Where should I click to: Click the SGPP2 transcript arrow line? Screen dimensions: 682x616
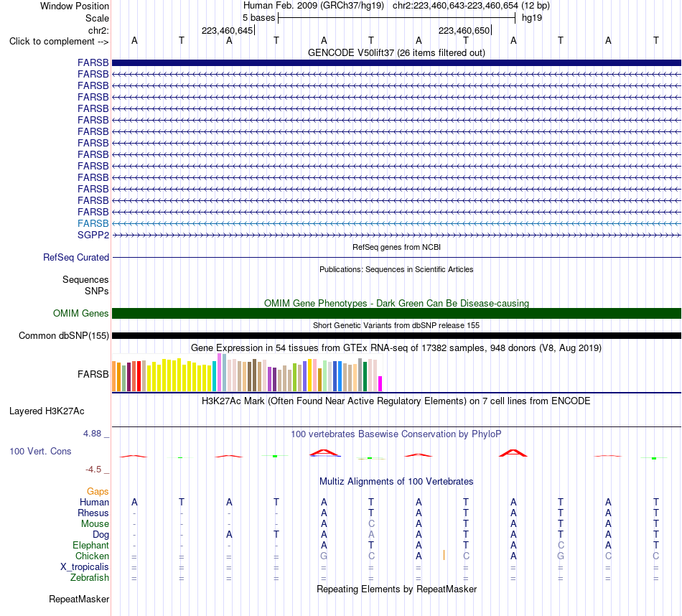point(396,235)
